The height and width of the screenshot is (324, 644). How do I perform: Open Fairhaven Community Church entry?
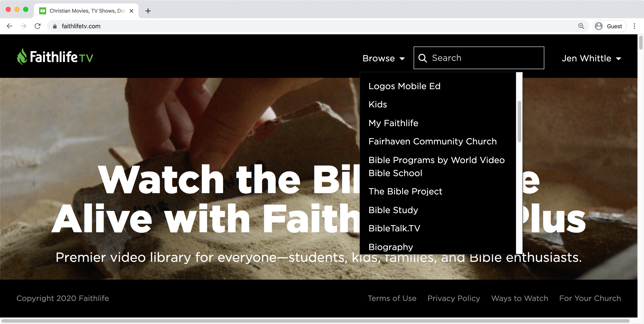tap(433, 141)
